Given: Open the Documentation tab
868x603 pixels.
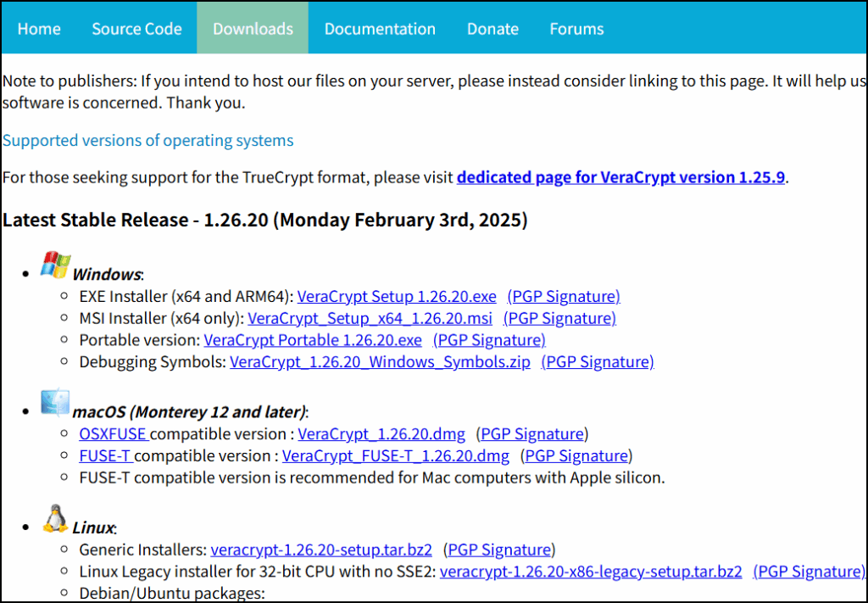Looking at the screenshot, I should 380,29.
